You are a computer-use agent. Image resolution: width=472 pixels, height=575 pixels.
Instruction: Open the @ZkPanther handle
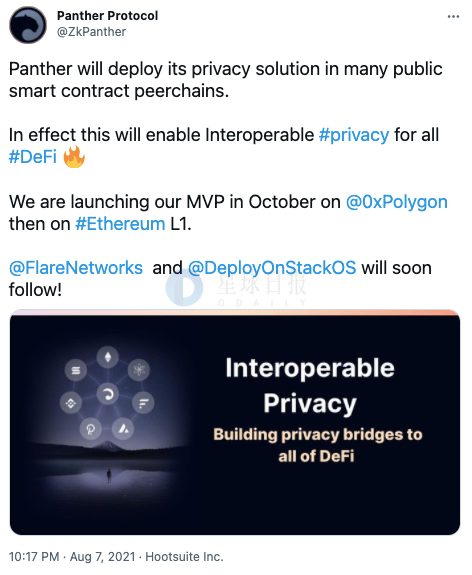91,32
